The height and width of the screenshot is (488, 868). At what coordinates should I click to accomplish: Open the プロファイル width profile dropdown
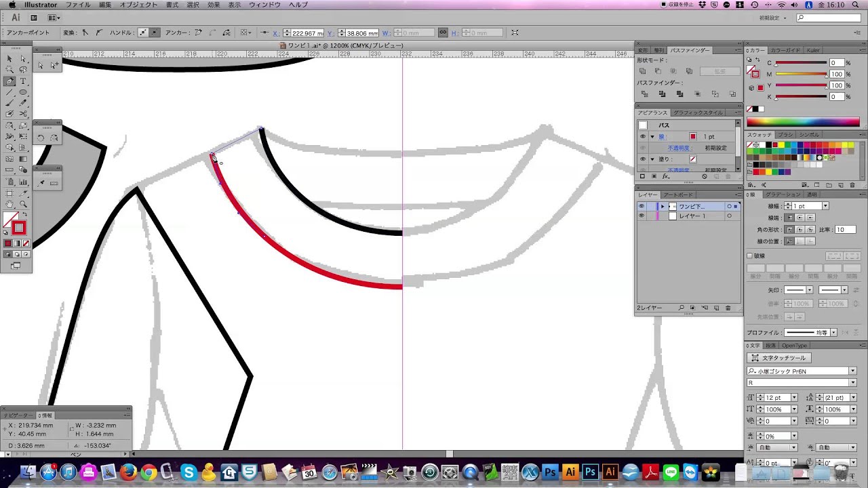[833, 332]
